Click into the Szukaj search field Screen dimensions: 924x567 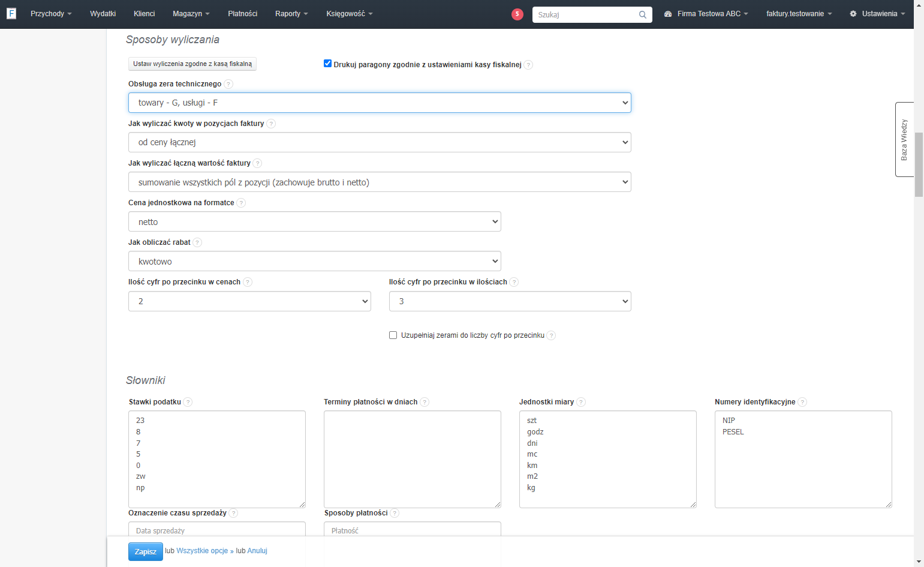click(x=585, y=14)
